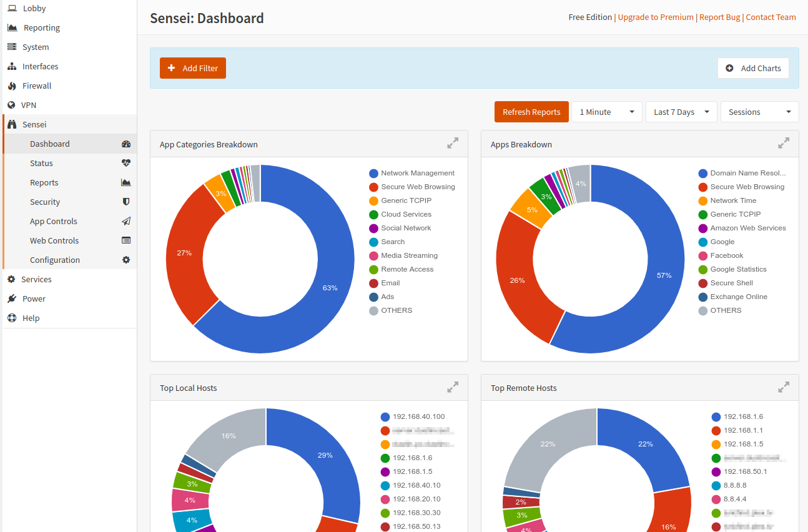Click the System server icon

coord(12,47)
